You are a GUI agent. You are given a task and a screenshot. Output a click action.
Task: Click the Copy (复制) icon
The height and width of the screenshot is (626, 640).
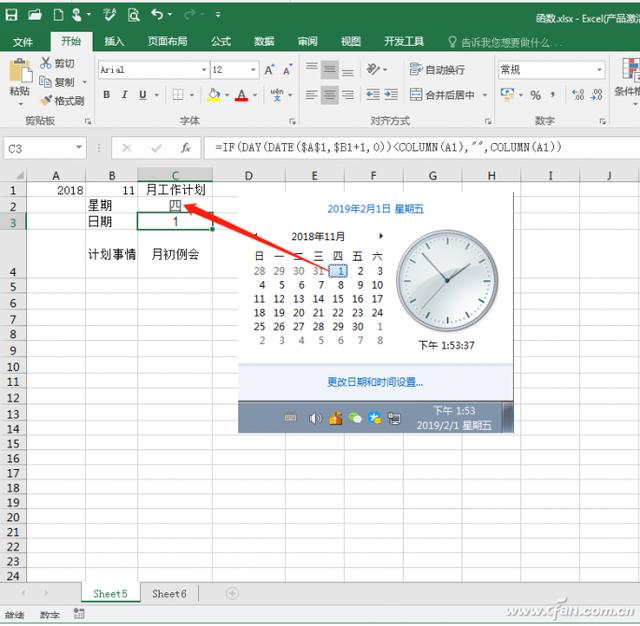pyautogui.click(x=45, y=82)
